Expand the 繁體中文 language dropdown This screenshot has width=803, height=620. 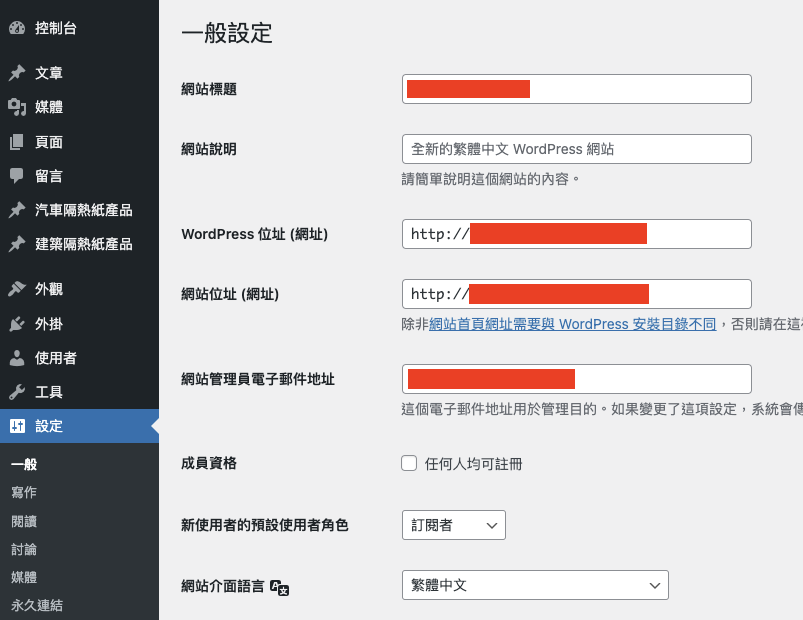(x=534, y=585)
